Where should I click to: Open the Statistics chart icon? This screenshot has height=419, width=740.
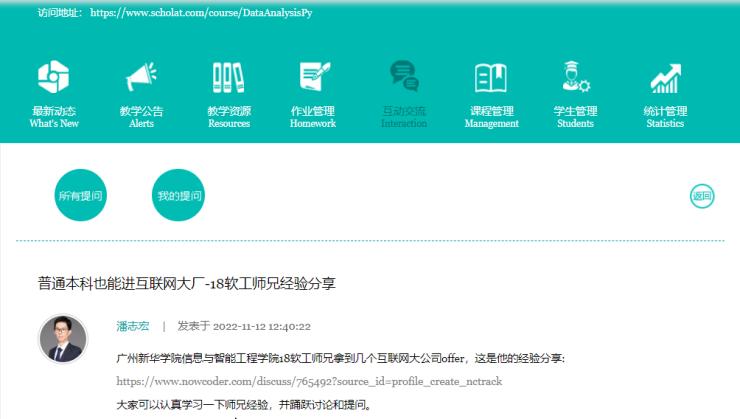(664, 77)
